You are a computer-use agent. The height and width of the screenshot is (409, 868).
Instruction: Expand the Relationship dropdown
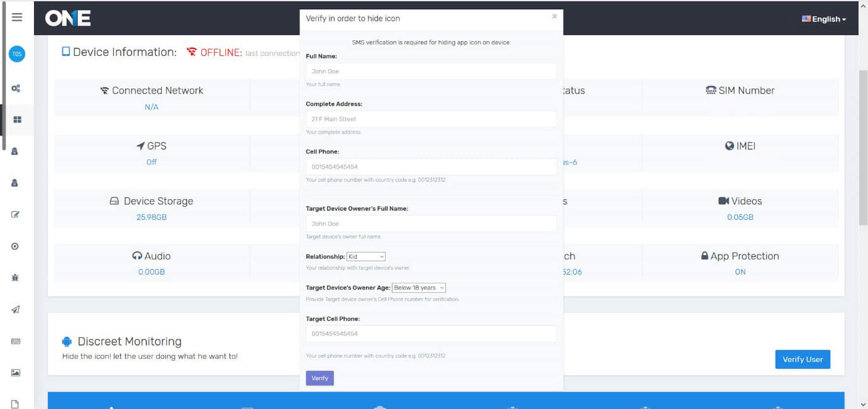365,257
